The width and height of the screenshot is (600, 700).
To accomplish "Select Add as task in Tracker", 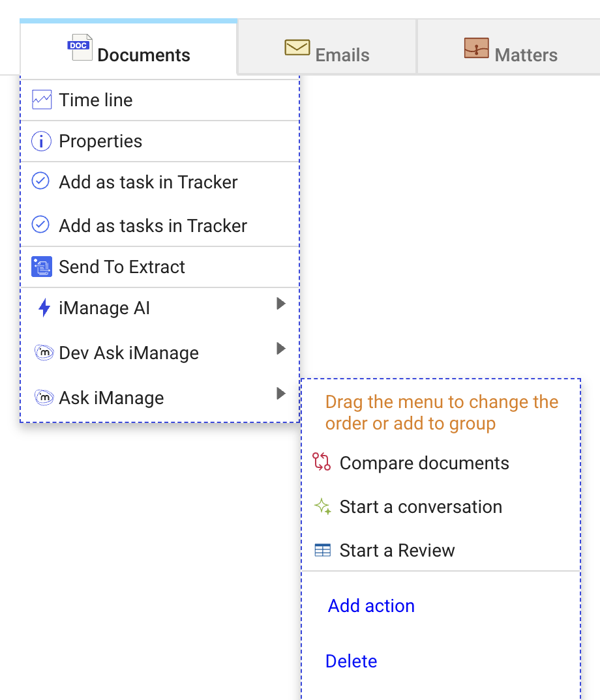I will (x=147, y=182).
